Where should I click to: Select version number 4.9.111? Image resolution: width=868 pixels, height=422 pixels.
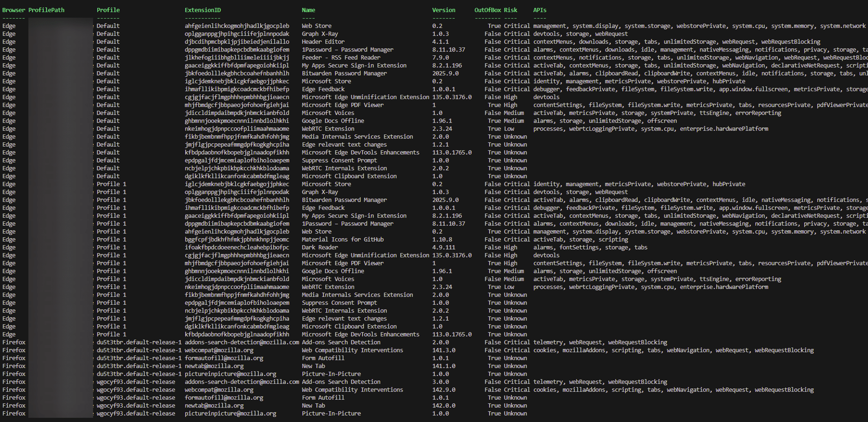pyautogui.click(x=444, y=247)
